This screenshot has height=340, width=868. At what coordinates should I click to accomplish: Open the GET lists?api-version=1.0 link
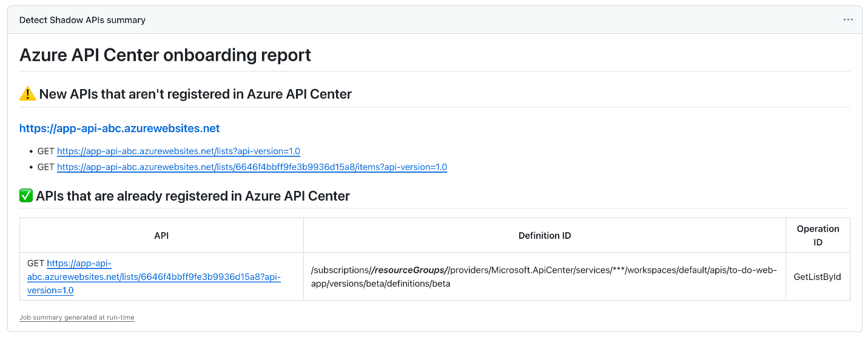click(x=178, y=152)
